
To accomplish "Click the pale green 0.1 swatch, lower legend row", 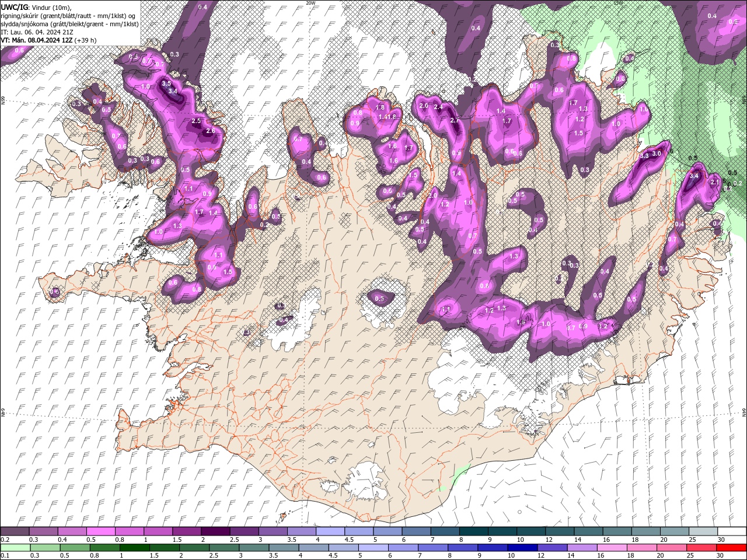I will [x=15, y=548].
